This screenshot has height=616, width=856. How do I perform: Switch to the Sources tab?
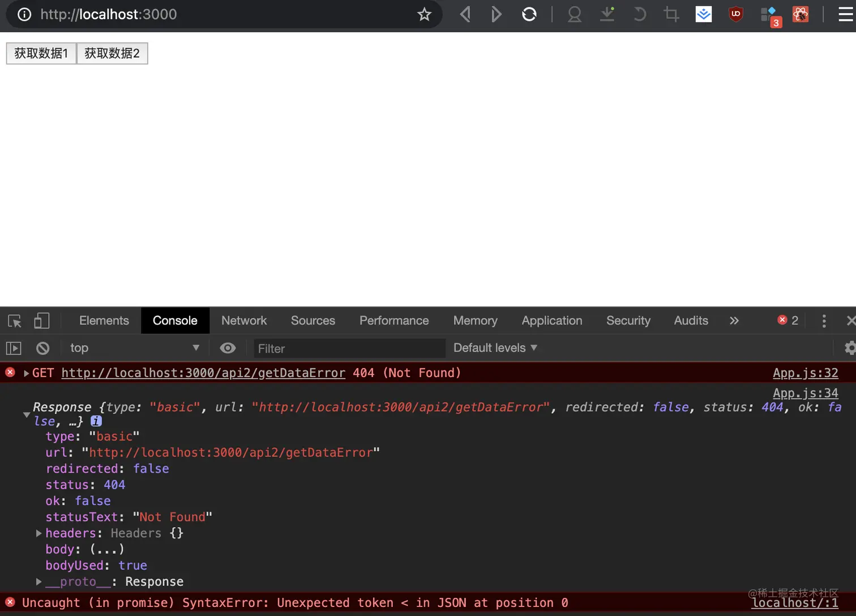(313, 320)
